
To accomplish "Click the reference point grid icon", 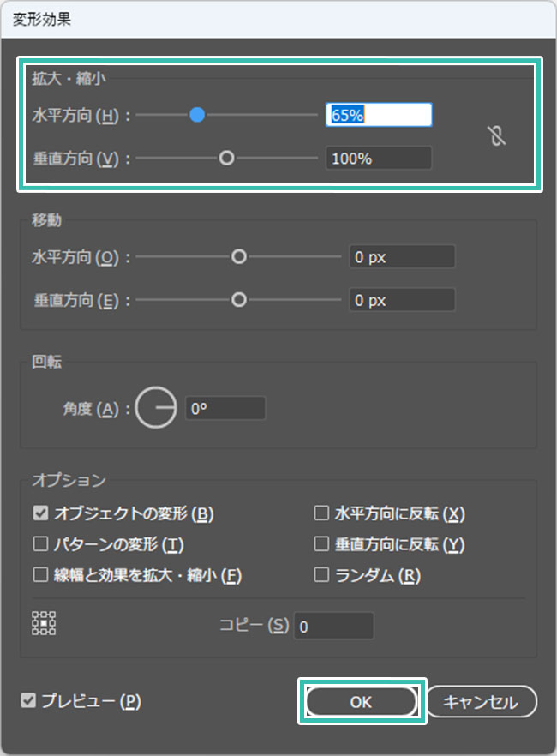I will click(44, 623).
